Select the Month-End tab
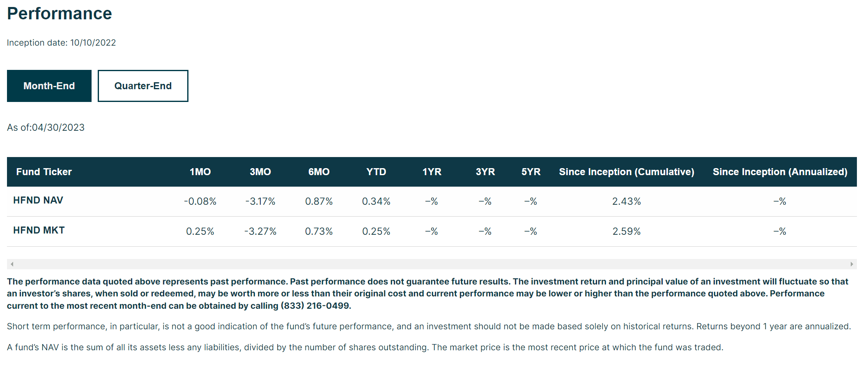868x370 pixels. point(49,86)
